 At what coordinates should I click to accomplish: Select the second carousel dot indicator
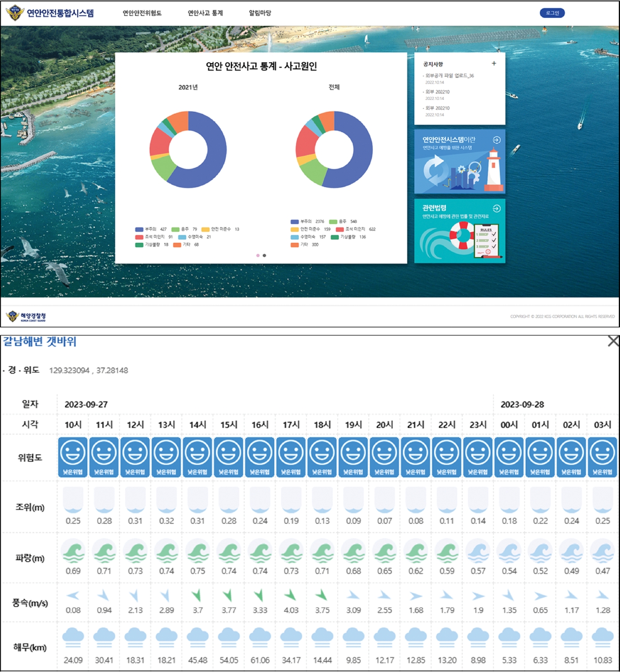[264, 255]
